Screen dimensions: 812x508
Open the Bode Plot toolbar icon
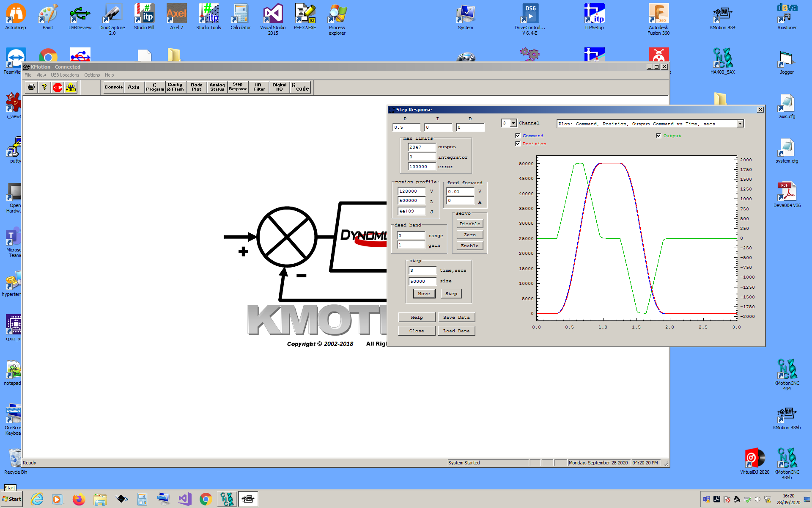(196, 87)
